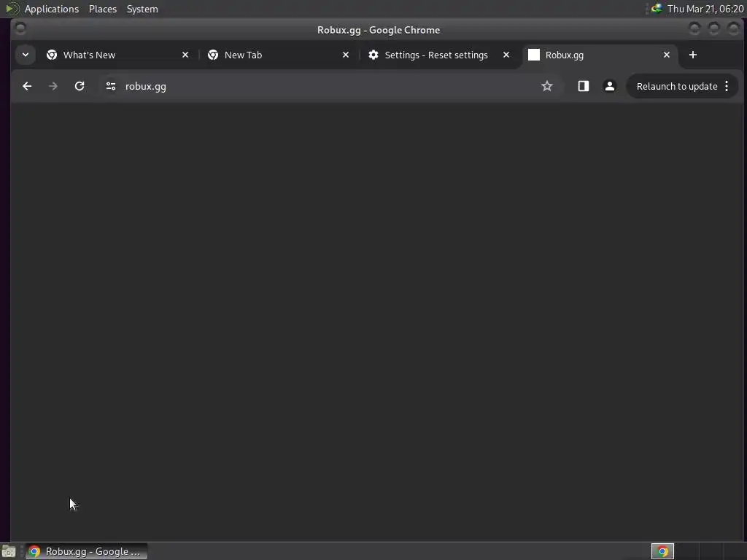This screenshot has width=747, height=560.
Task: Close the What's New tab
Action: [185, 55]
